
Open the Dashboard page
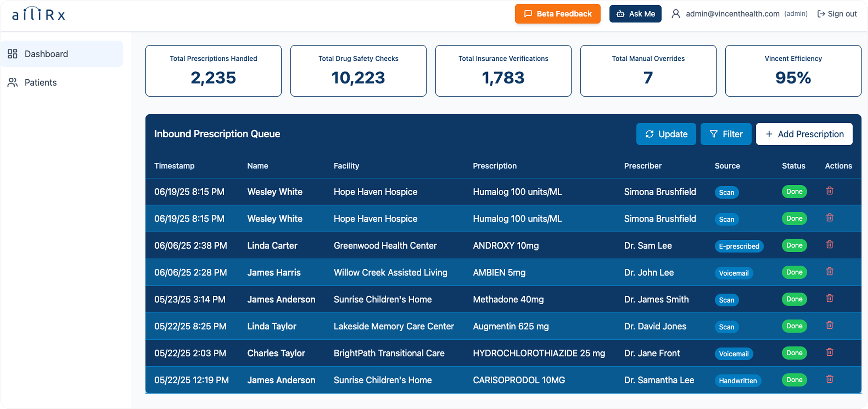click(x=46, y=54)
